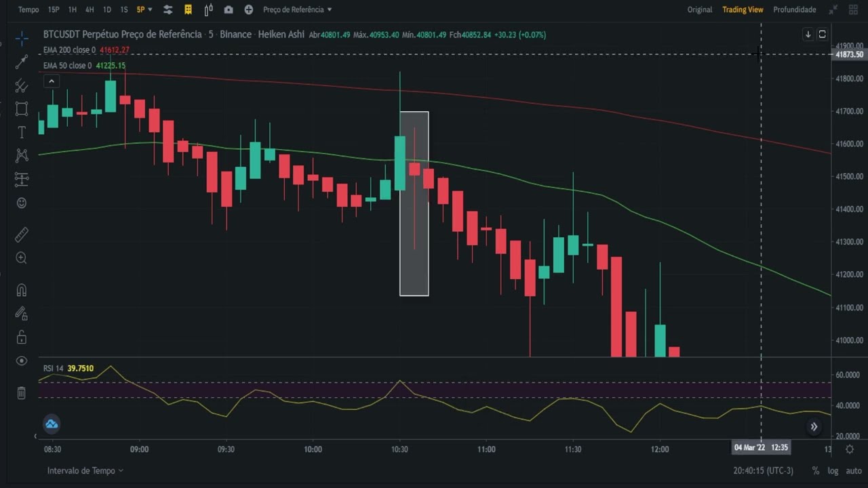
Task: Click the 10:30 time axis label
Action: (399, 449)
